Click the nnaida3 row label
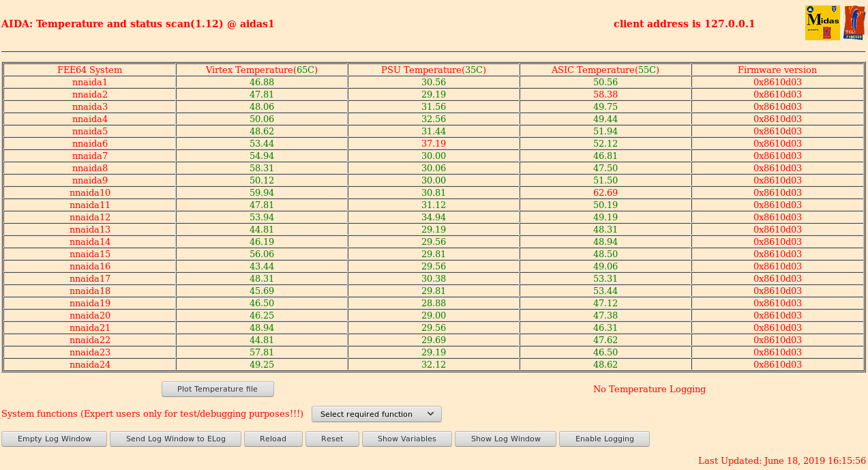 (x=90, y=106)
